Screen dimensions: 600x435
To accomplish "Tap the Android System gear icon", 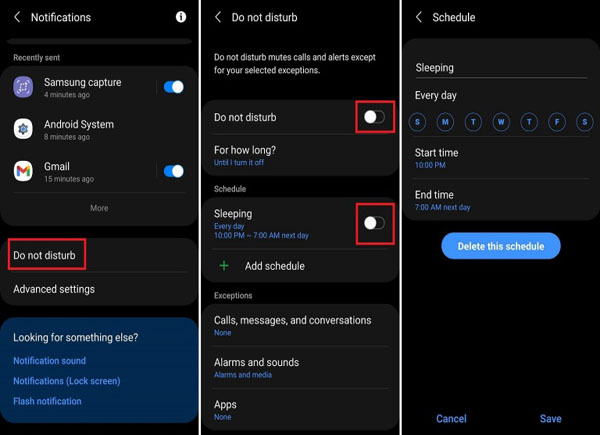I will coord(23,129).
